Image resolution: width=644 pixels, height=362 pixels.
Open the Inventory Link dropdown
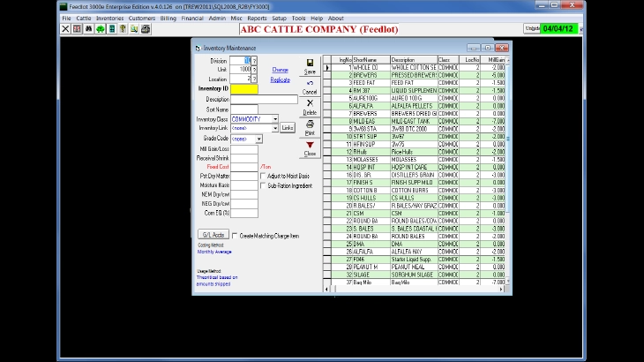coord(275,128)
